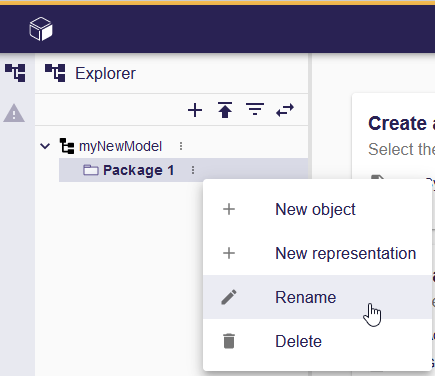This screenshot has width=435, height=376.
Task: Select the myNewModel tree item
Action: pos(120,146)
